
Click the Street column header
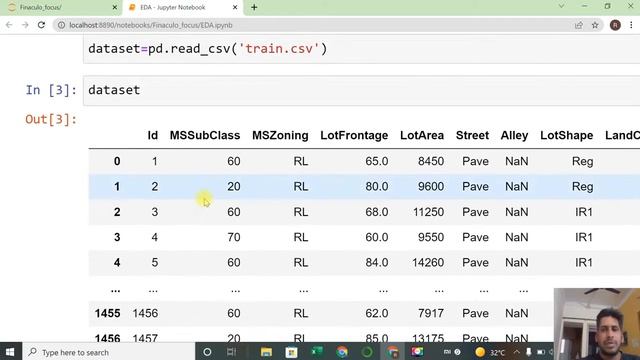[472, 136]
